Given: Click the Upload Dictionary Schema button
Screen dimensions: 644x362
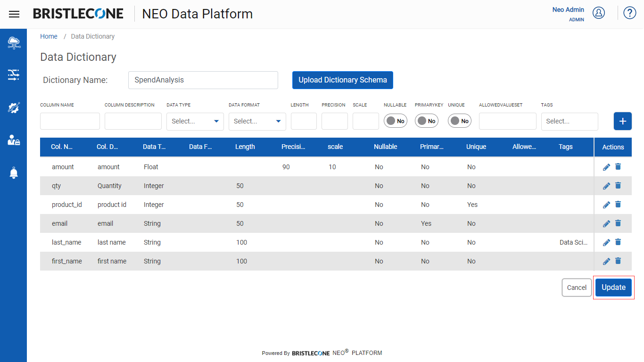Looking at the screenshot, I should (x=343, y=80).
